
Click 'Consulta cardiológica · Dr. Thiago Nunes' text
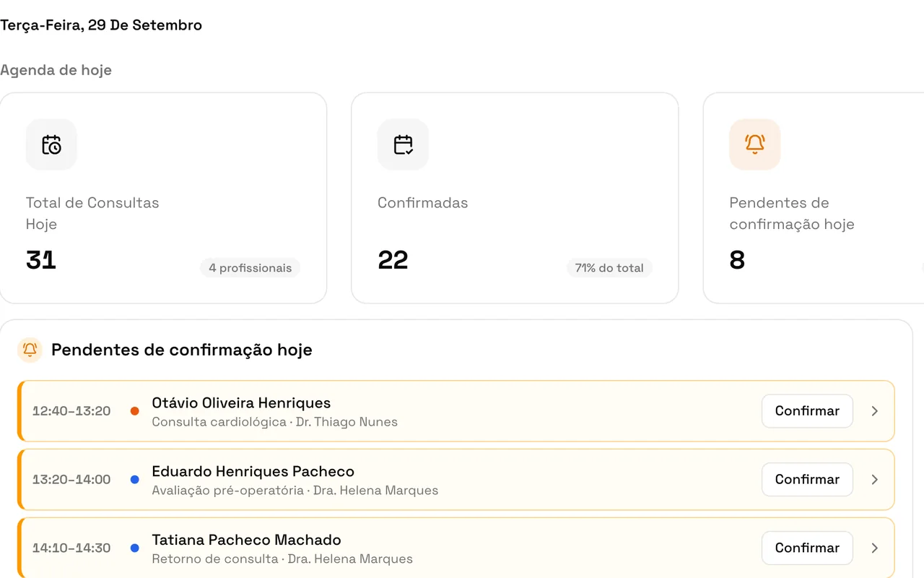(x=274, y=422)
